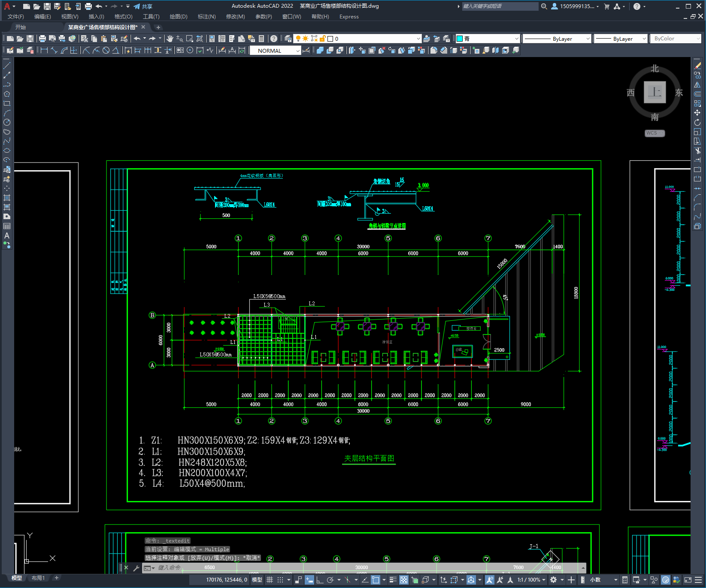Screen dimensions: 706x588
Task: Select the Erase tool in the modify toolbar
Action: [x=697, y=66]
